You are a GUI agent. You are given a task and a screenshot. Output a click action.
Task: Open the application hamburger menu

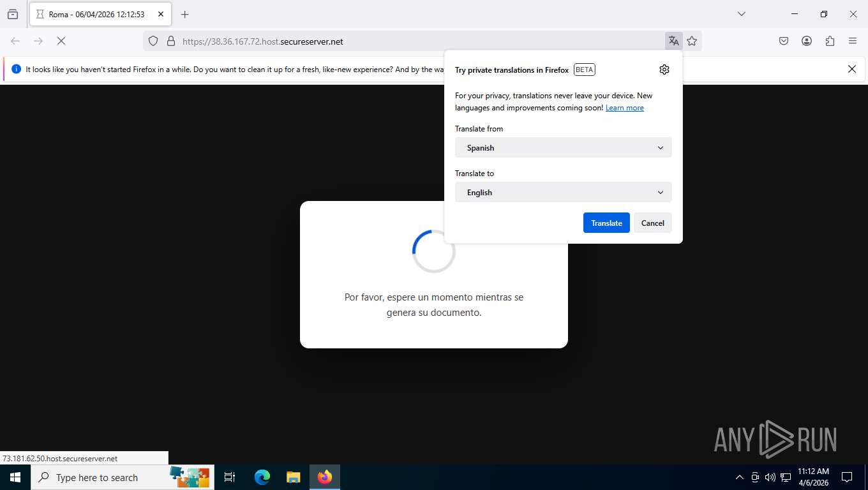click(853, 41)
